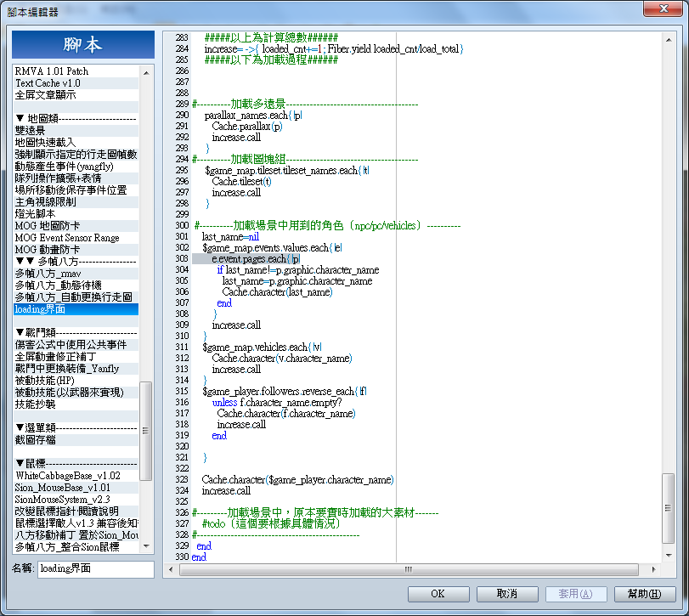This screenshot has width=689, height=616.
Task: Select the Sion_MouseBase_v1.01 script
Action: pyautogui.click(x=76, y=488)
